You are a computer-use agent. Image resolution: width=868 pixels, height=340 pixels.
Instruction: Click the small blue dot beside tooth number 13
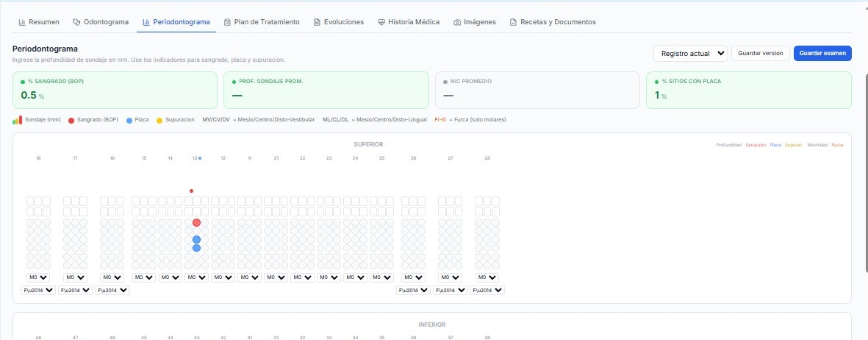[200, 159]
